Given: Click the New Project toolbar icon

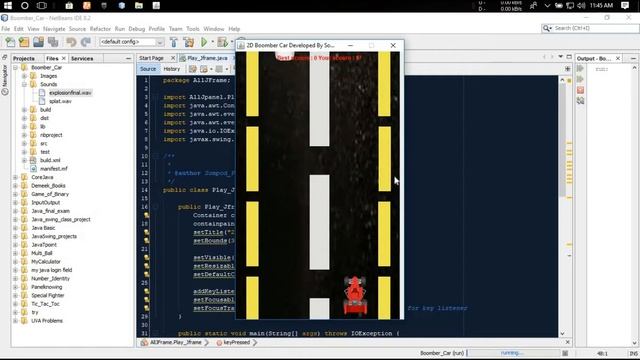Looking at the screenshot, I should coord(24,42).
